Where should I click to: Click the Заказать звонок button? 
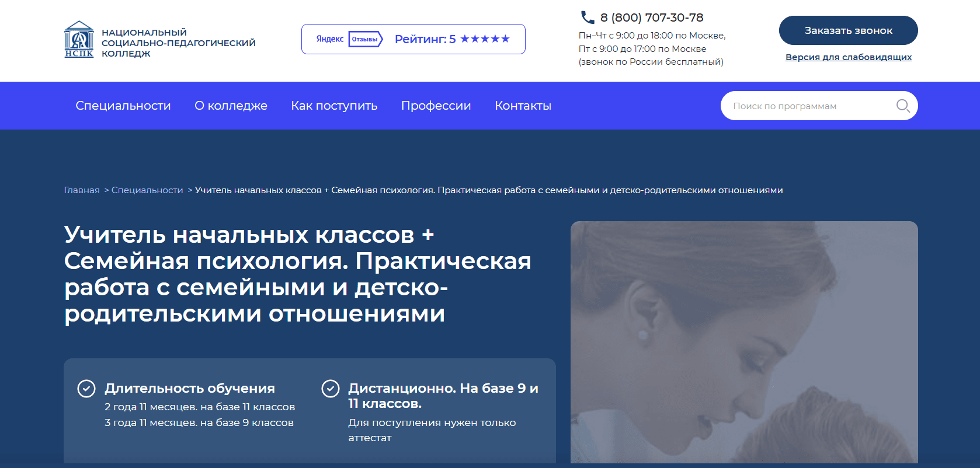[x=848, y=30]
